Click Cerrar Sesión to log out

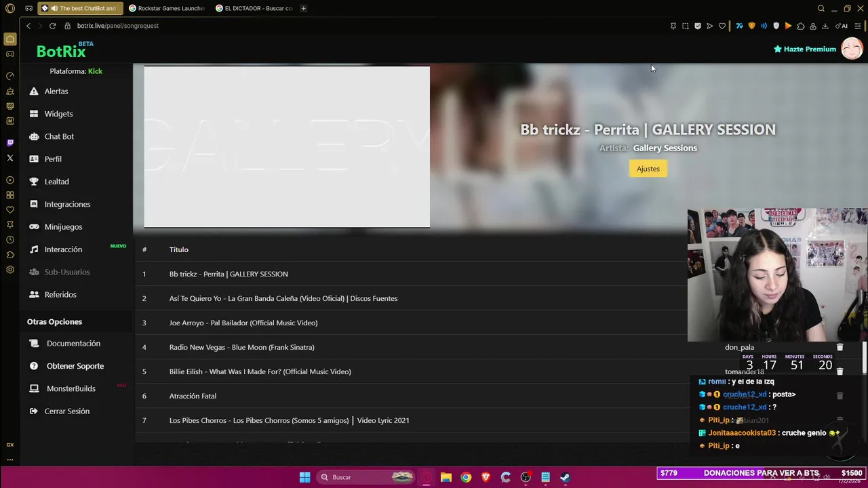pyautogui.click(x=66, y=411)
